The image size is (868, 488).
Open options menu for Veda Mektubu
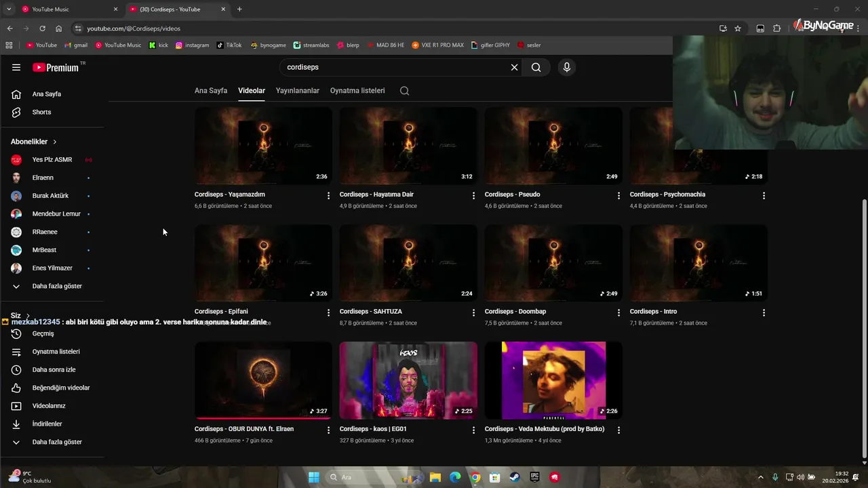tap(618, 430)
